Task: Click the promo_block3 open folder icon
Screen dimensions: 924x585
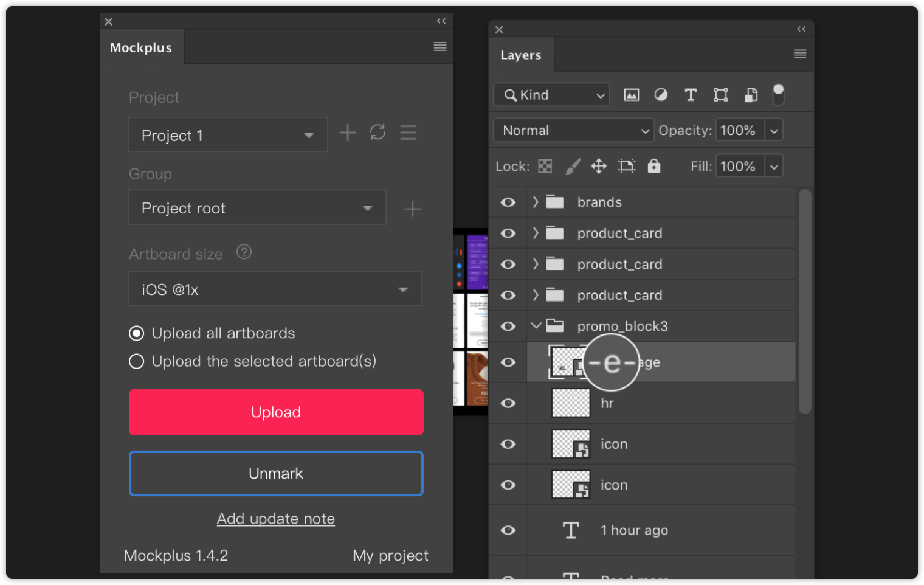Action: point(555,326)
